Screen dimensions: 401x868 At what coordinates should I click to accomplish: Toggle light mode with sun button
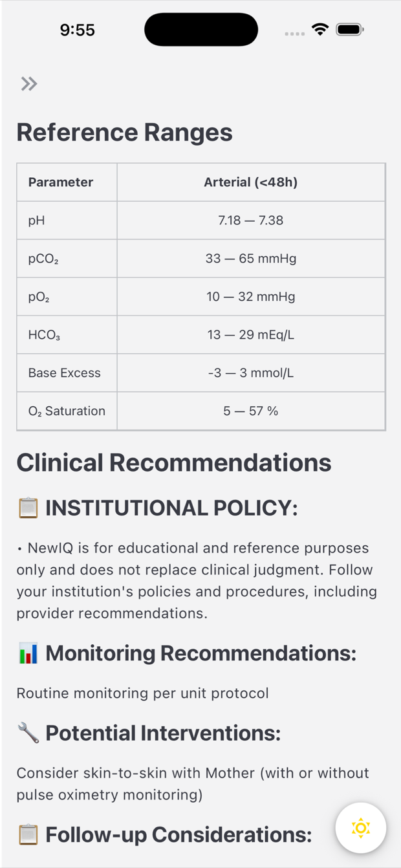pos(361,827)
